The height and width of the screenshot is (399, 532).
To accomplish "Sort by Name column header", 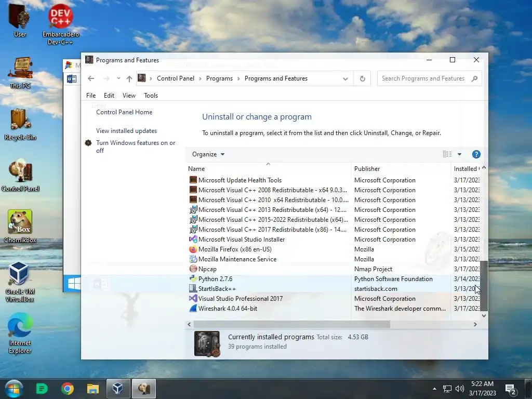I will tap(268, 169).
